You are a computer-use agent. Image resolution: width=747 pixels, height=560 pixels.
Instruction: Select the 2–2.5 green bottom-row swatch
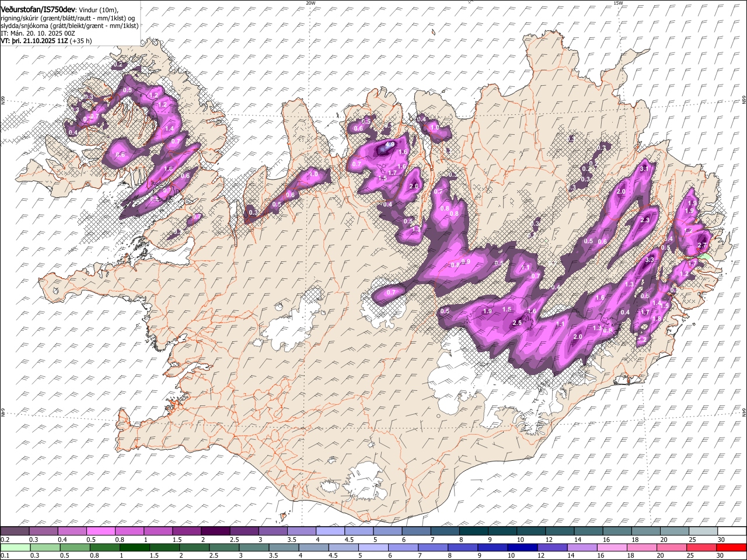click(194, 547)
